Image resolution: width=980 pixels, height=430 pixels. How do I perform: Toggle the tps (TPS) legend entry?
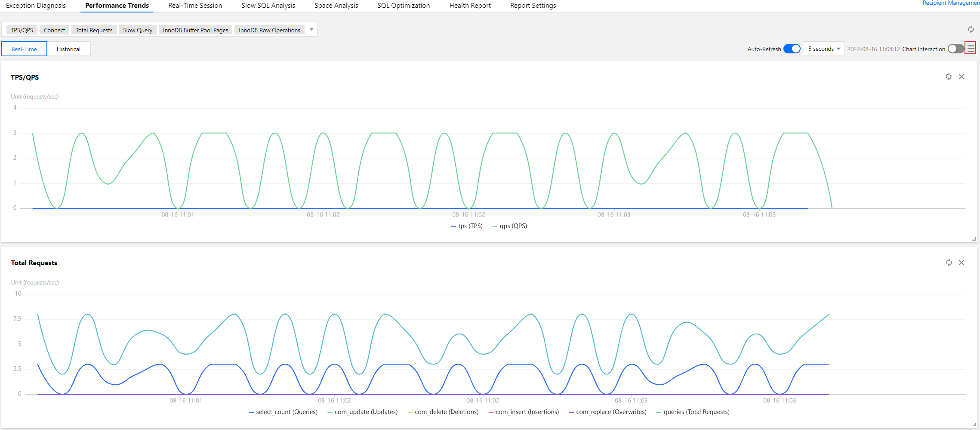[x=466, y=226]
